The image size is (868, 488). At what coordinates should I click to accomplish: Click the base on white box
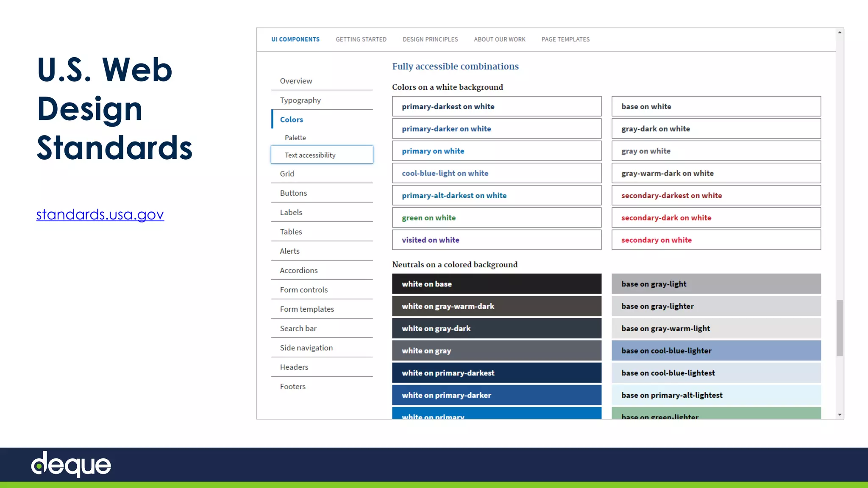[x=716, y=106]
